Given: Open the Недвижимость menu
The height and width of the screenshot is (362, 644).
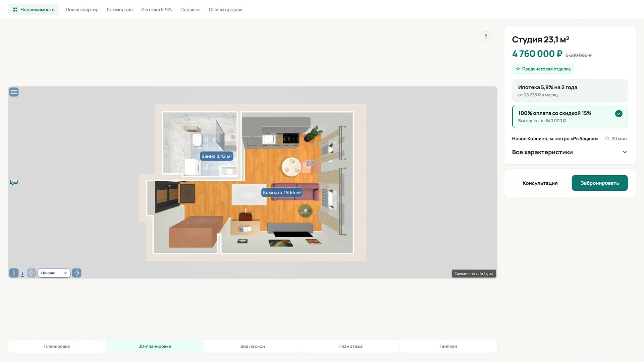Looking at the screenshot, I should pos(34,9).
